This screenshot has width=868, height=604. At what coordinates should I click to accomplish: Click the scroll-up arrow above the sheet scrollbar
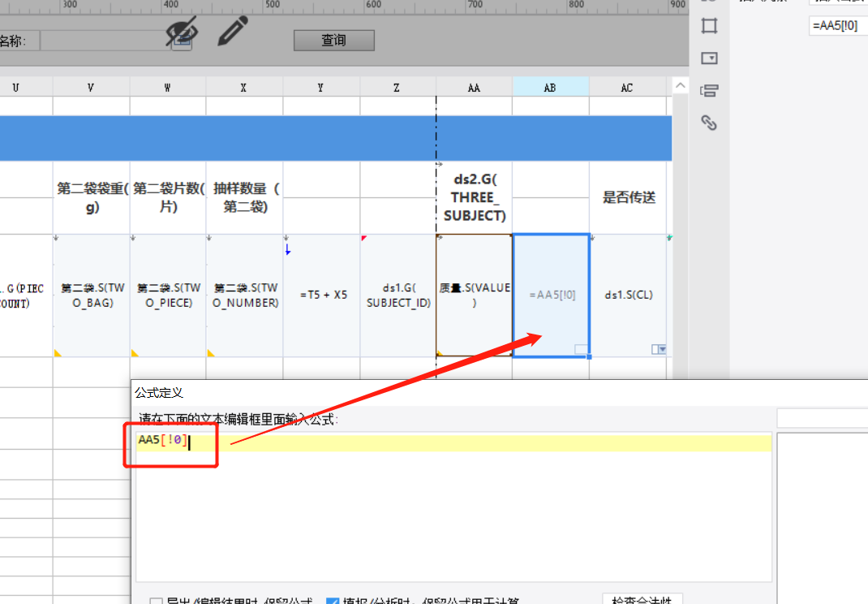point(681,85)
